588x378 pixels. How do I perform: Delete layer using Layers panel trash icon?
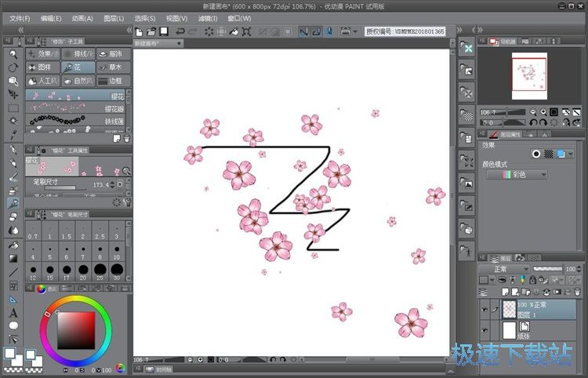coord(577,292)
